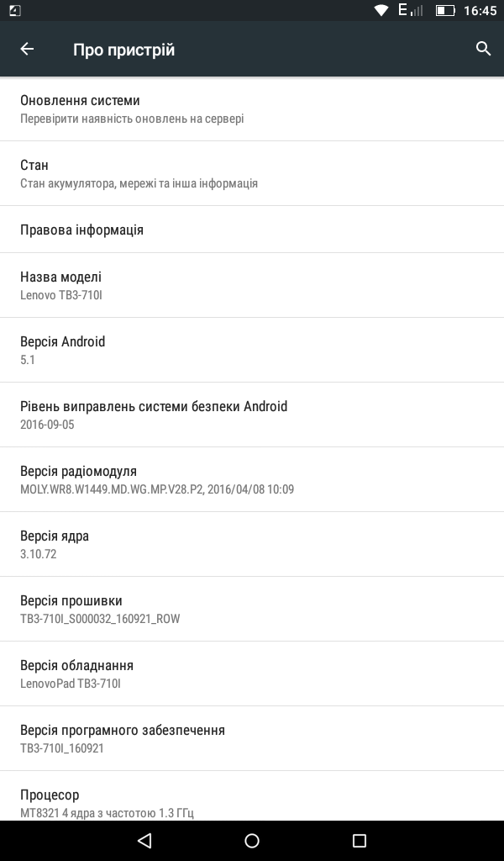Image resolution: width=504 pixels, height=861 pixels.
Task: Tap Версія програмного забезпечення item
Action: (x=252, y=738)
